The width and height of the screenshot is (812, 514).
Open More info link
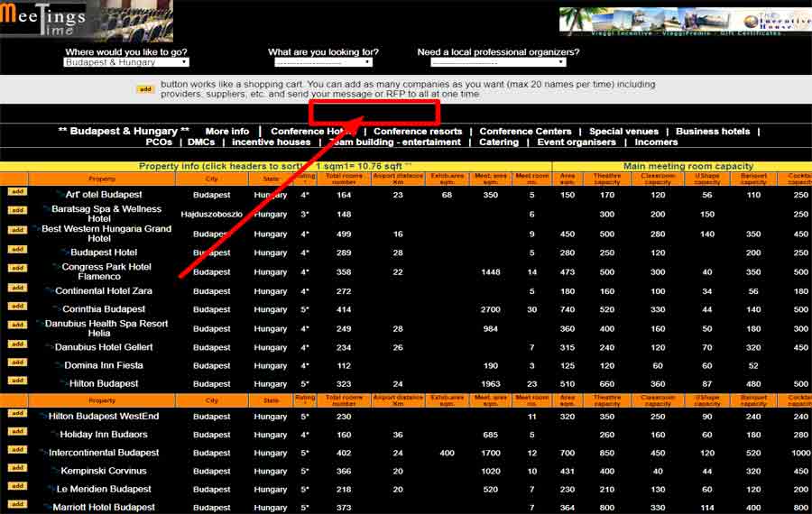coord(226,132)
